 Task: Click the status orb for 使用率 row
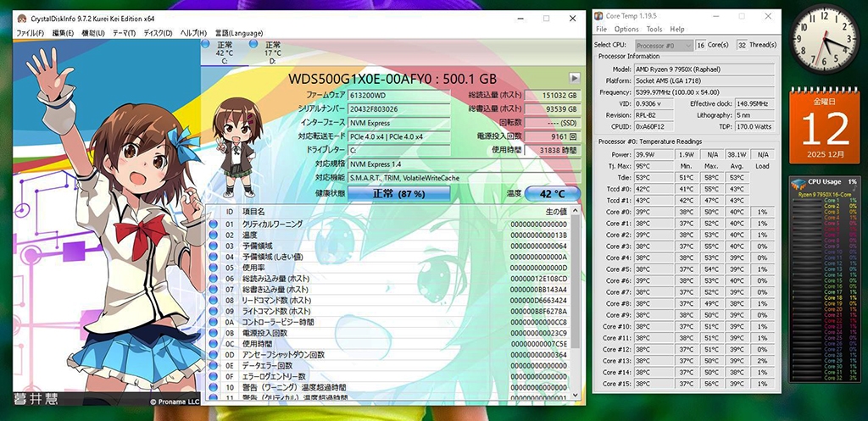tap(214, 268)
